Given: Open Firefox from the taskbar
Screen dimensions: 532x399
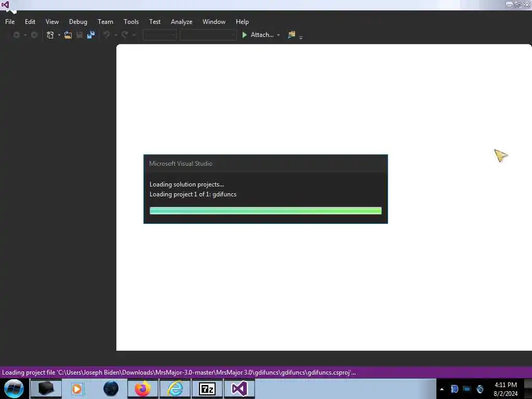Looking at the screenshot, I should point(143,389).
